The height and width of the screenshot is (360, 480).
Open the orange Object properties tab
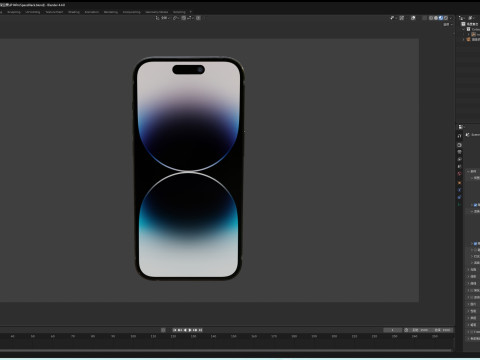click(459, 183)
